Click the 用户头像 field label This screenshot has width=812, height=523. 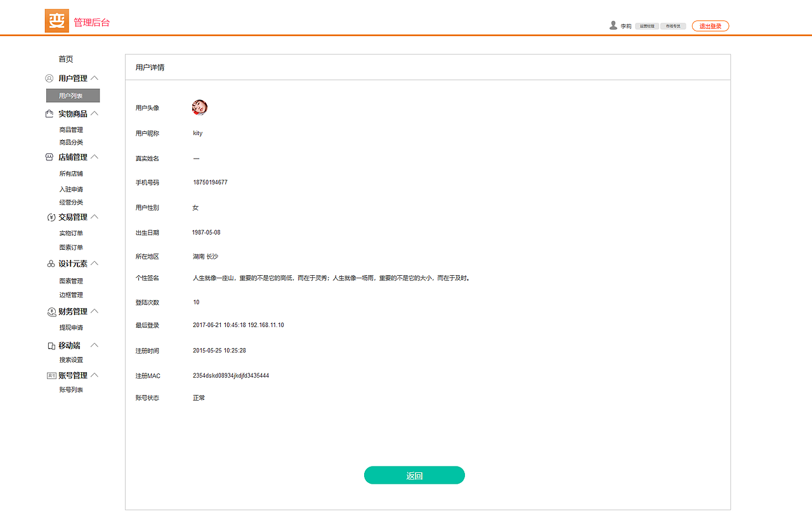tap(147, 108)
